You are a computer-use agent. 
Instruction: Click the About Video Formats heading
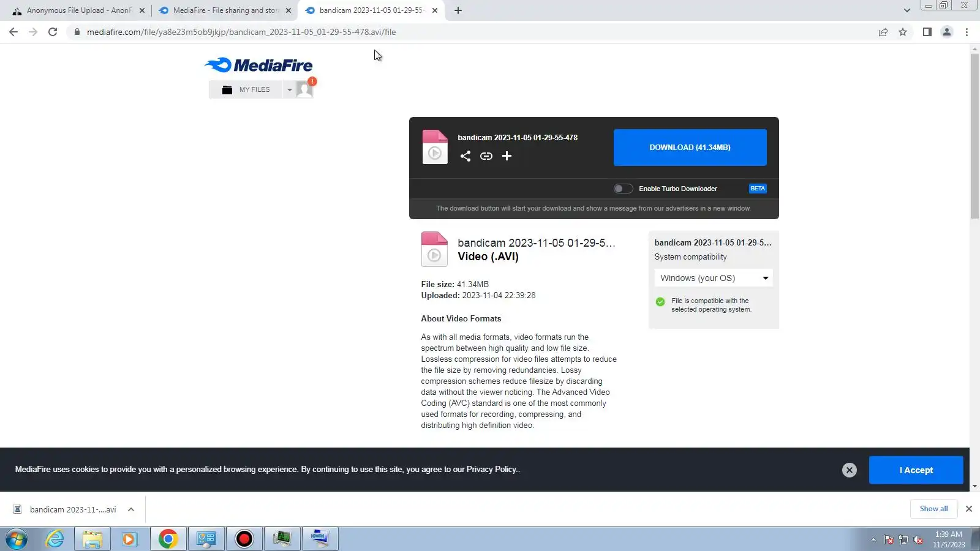(461, 318)
